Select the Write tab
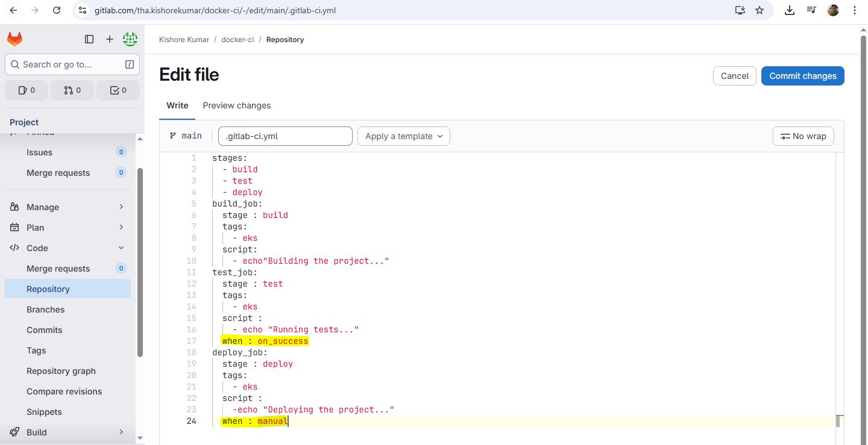The width and height of the screenshot is (868, 445). coord(177,105)
